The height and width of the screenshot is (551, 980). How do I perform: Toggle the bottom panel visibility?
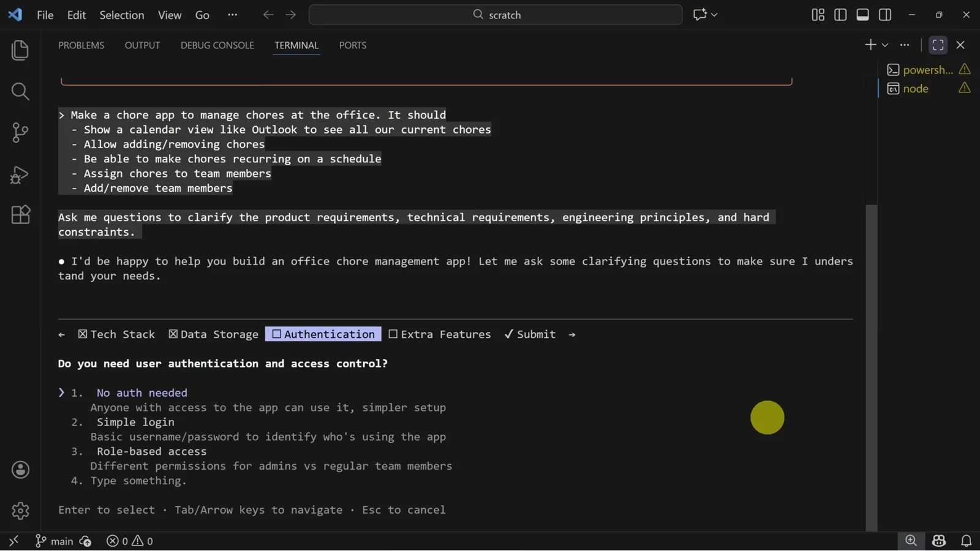click(862, 15)
